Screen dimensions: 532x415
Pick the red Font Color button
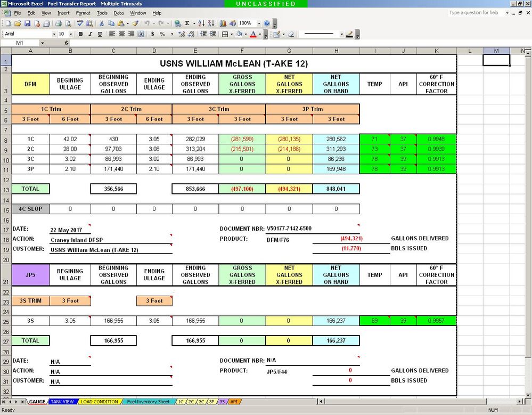(x=253, y=34)
